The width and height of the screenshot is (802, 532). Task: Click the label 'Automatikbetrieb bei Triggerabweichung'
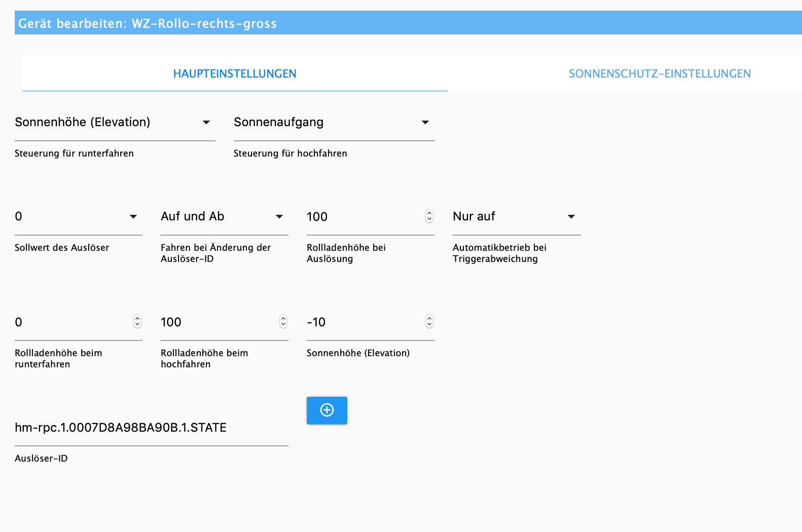(499, 253)
